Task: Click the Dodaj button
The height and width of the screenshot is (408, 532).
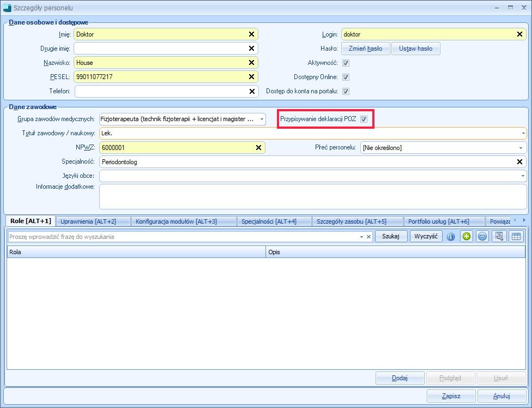Action: tap(400, 378)
